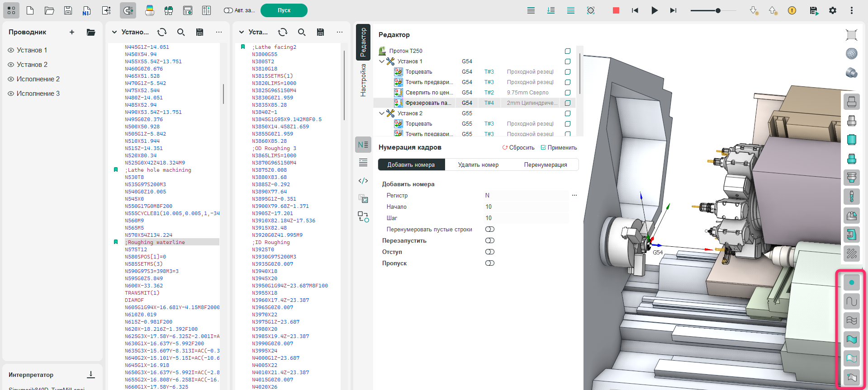Open the settings gear icon
868x390 pixels.
[x=833, y=10]
